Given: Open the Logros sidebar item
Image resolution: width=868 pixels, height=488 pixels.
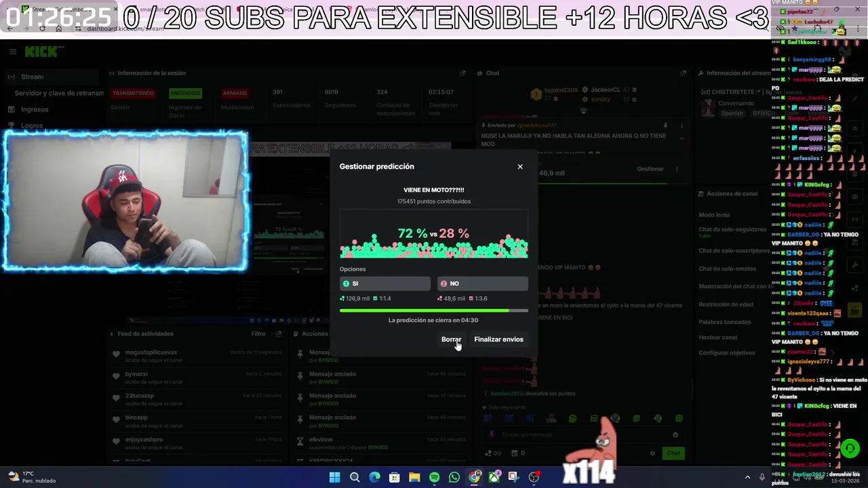Looking at the screenshot, I should (x=32, y=125).
